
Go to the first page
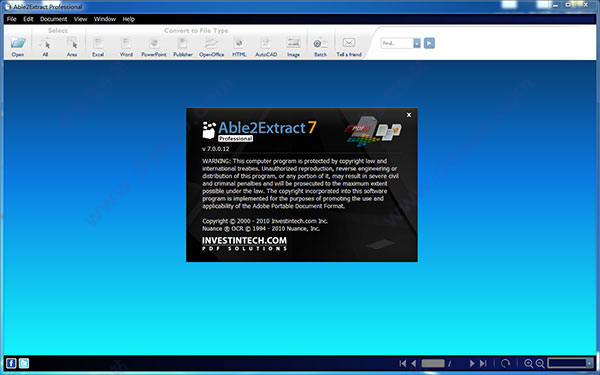click(403, 363)
